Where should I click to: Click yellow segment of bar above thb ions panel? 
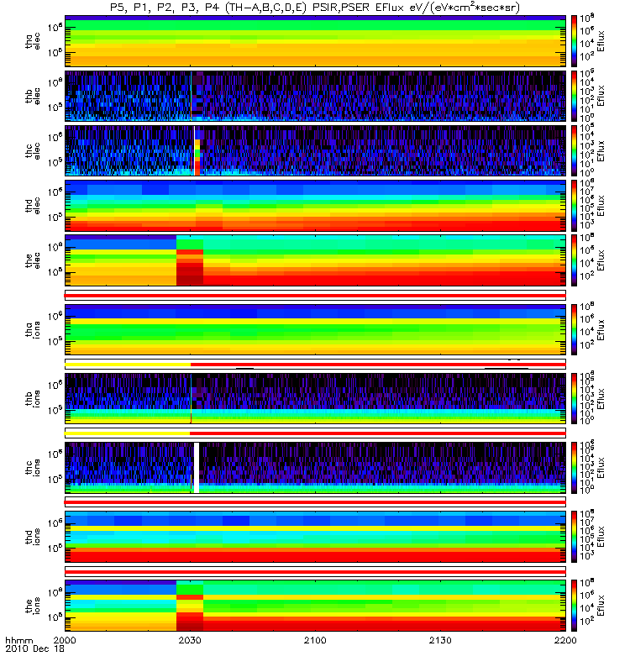click(128, 365)
